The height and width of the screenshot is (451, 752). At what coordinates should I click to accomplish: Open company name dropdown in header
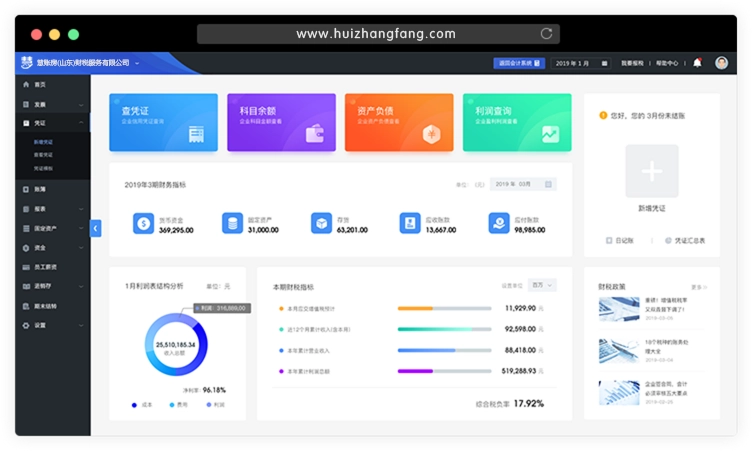[137, 63]
